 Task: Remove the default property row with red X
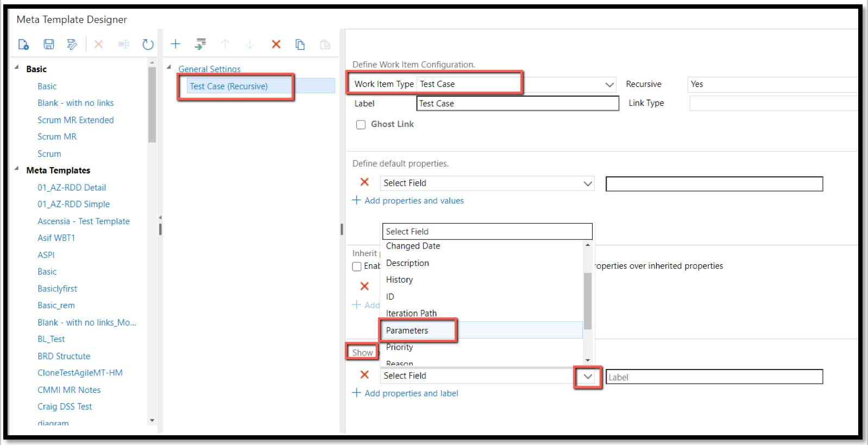click(x=364, y=182)
